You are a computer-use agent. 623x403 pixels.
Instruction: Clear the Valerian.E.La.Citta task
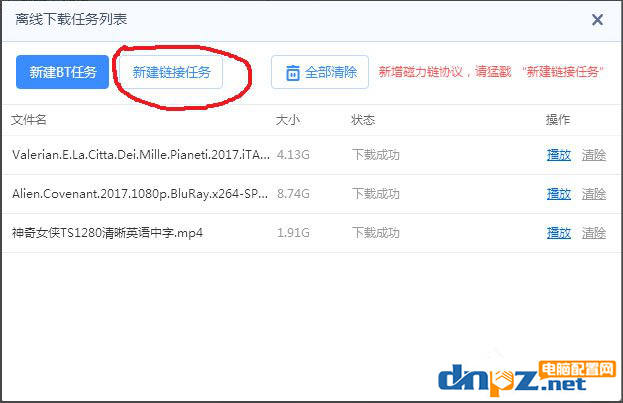(x=594, y=155)
